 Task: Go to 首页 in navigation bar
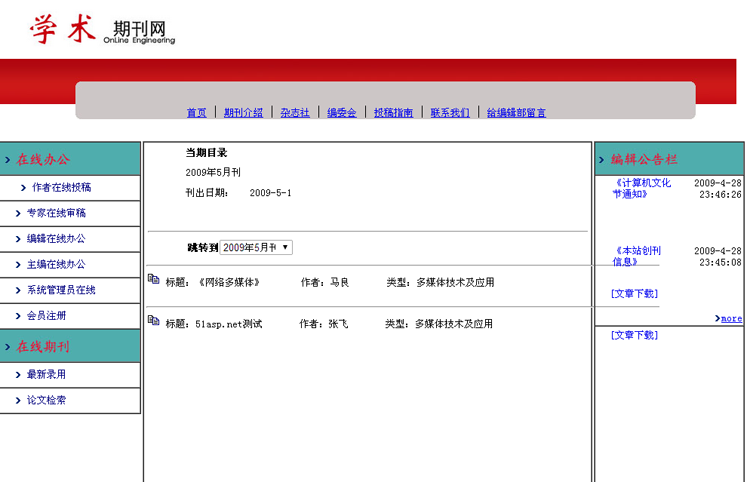(x=197, y=113)
